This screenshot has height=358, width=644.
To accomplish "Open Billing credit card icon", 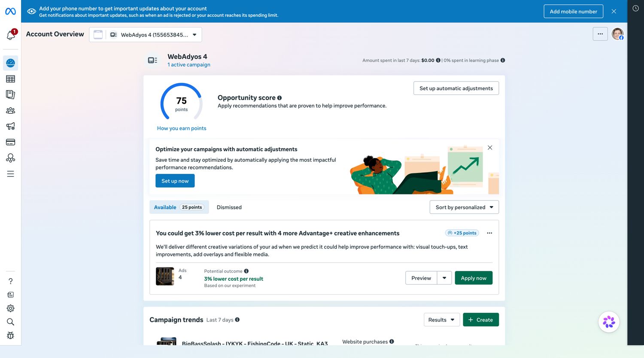I will pyautogui.click(x=11, y=142).
